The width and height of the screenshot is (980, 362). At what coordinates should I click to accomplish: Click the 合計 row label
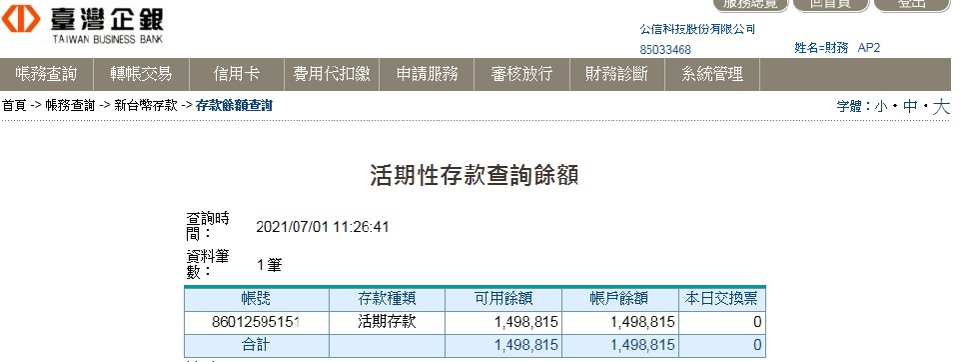[x=257, y=345]
